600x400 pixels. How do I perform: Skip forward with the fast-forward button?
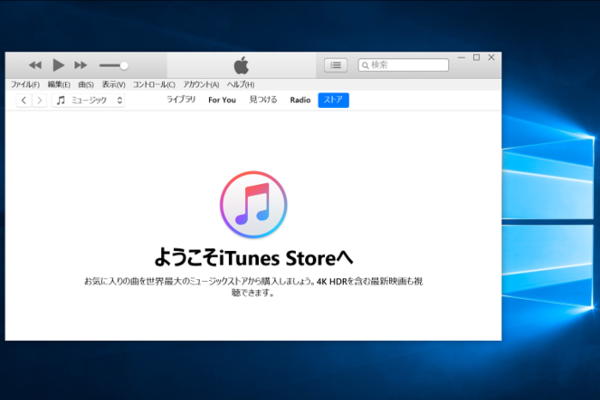tap(80, 65)
